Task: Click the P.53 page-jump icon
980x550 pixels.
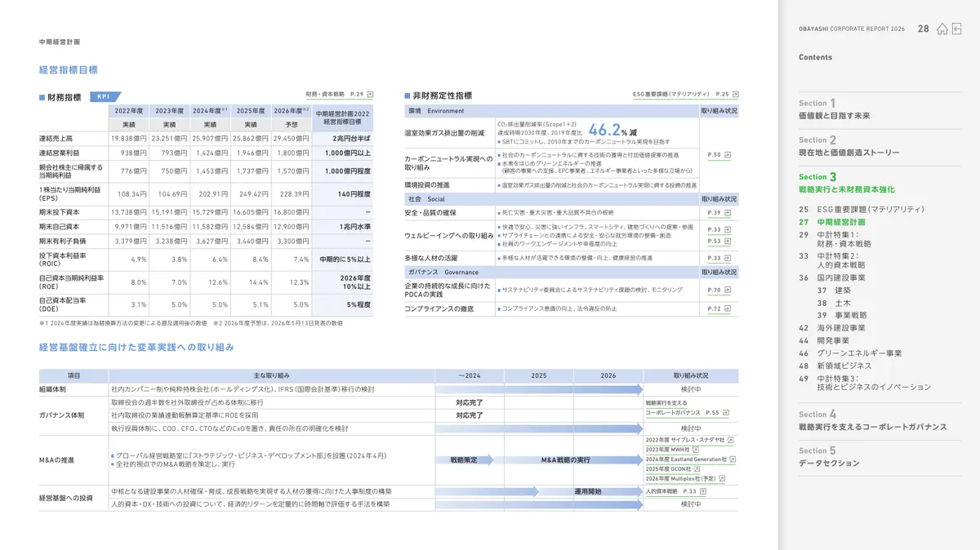Action: 727,242
